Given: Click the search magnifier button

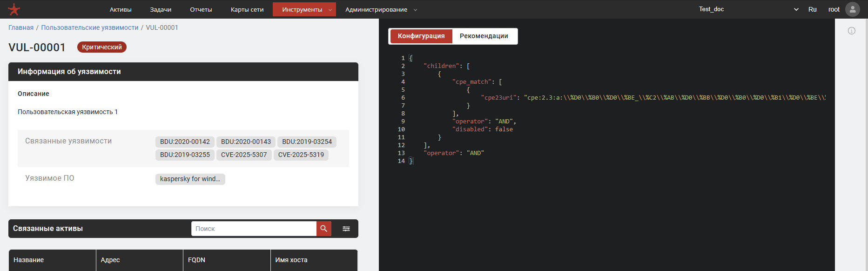Looking at the screenshot, I should pyautogui.click(x=323, y=229).
